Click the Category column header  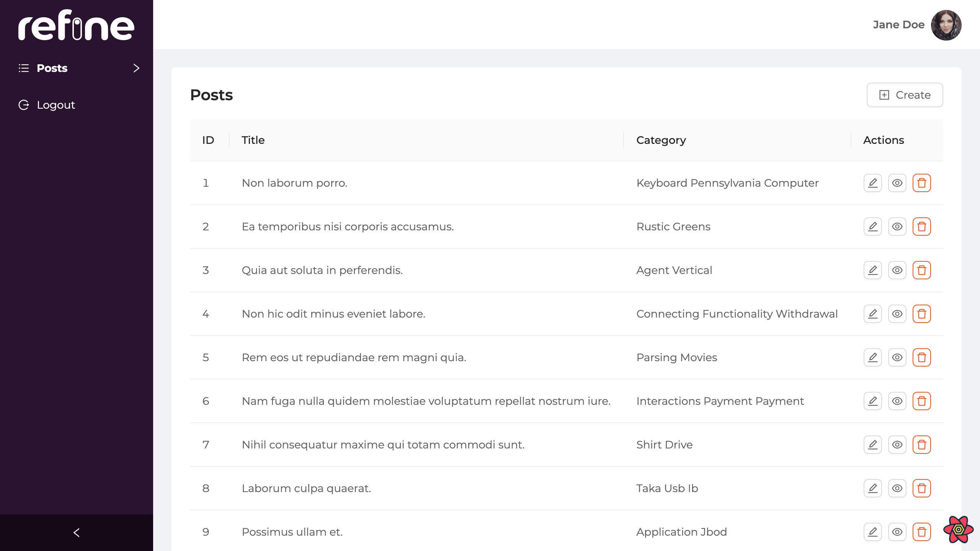click(x=661, y=140)
